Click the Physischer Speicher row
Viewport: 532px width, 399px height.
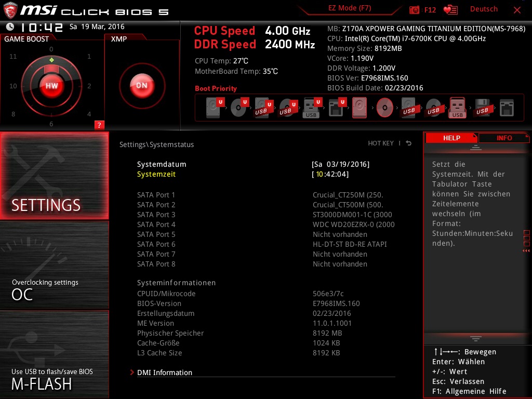(x=240, y=333)
